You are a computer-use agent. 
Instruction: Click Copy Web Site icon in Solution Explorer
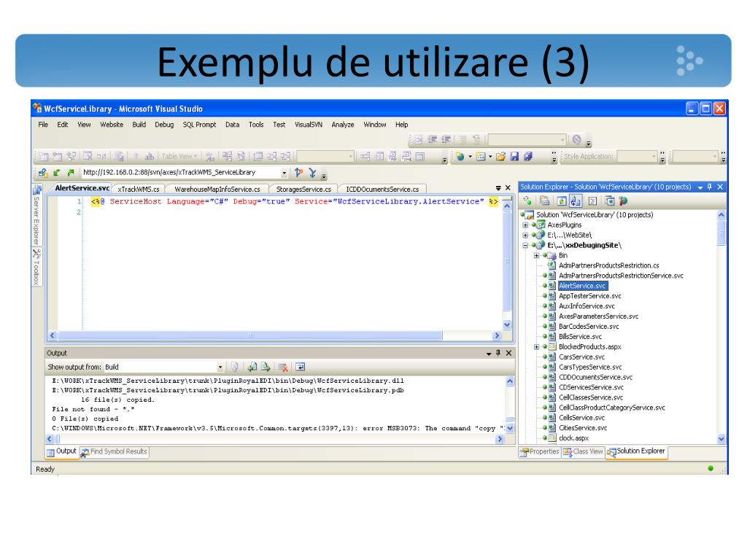coord(609,201)
